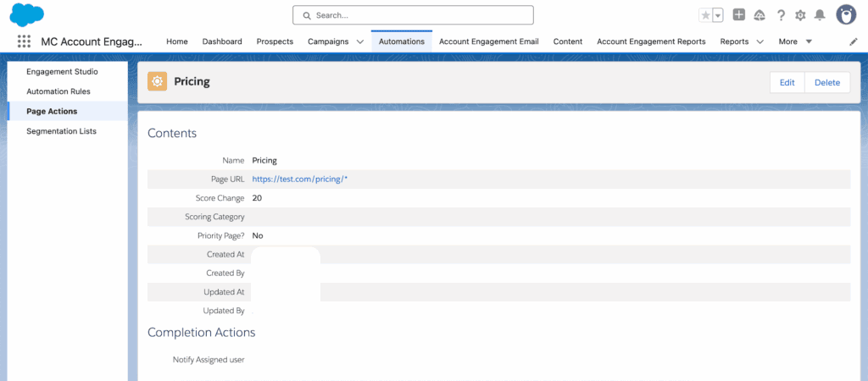Click the Name value Pricing

coord(264,160)
